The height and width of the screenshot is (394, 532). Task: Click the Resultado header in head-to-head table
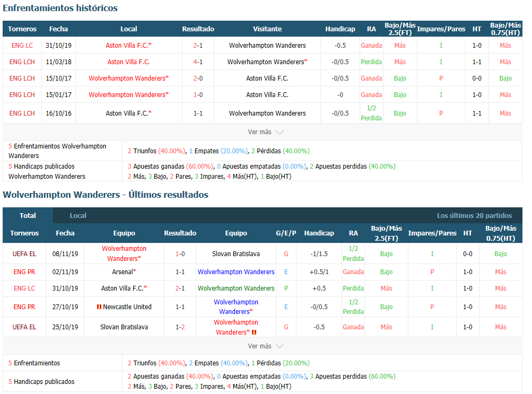(x=198, y=29)
